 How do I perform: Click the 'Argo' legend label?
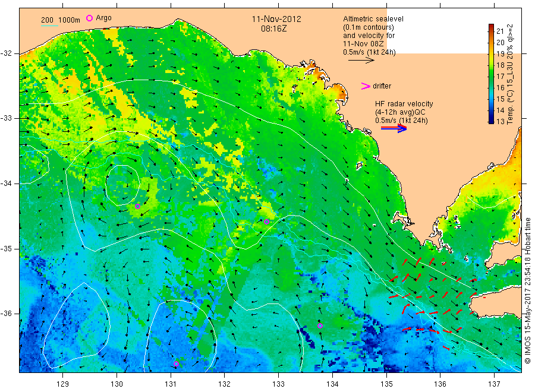click(103, 18)
